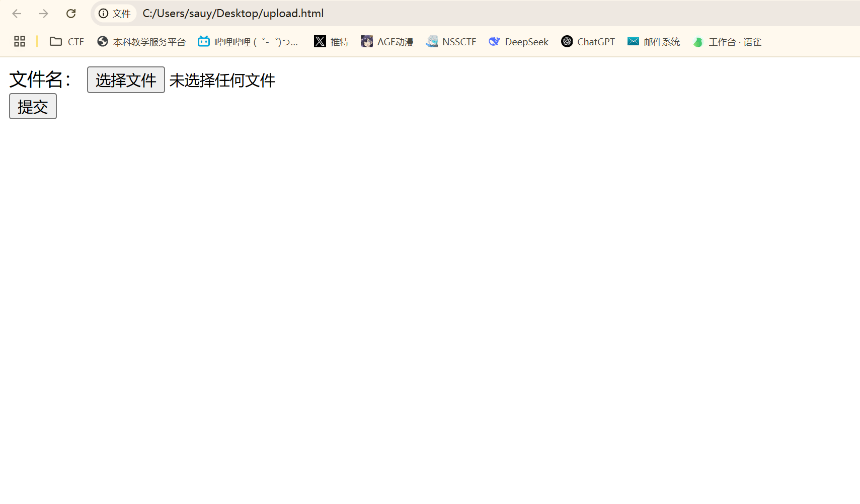Click the 选择文件 file chooser button
Viewport: 860px width, 504px height.
point(126,80)
